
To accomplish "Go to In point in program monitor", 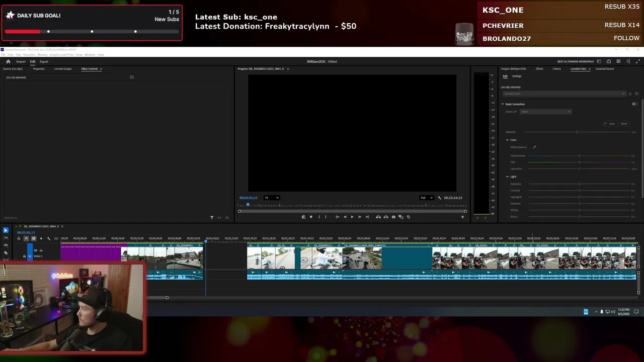I will [337, 217].
